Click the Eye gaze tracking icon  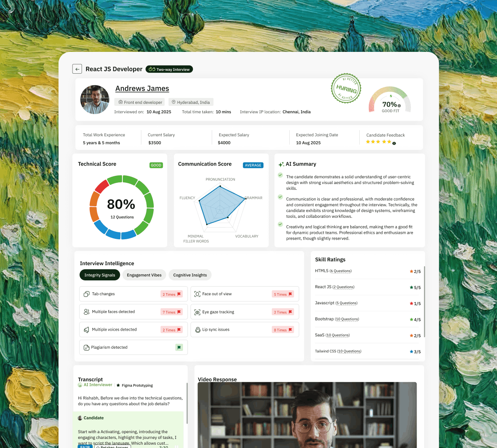pos(197,312)
